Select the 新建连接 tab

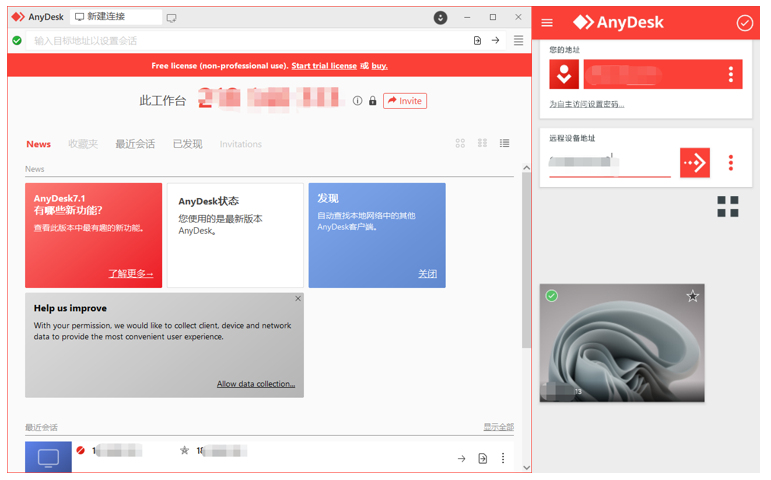pyautogui.click(x=116, y=17)
